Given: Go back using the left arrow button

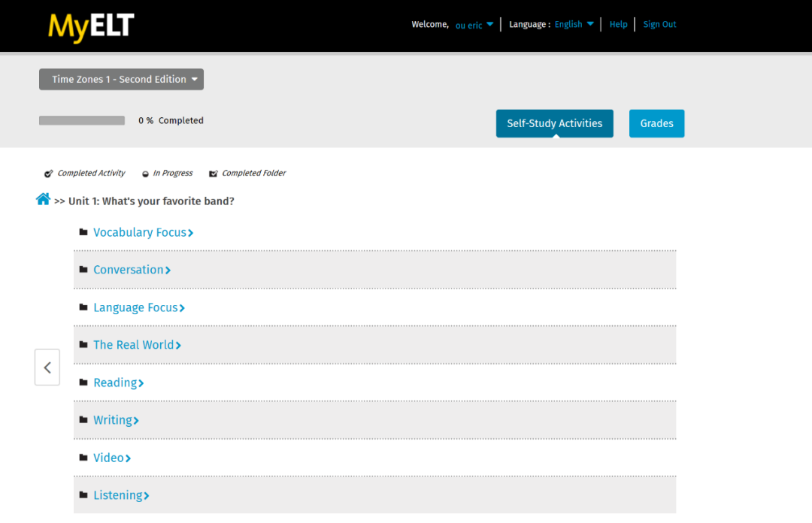Looking at the screenshot, I should tap(47, 367).
